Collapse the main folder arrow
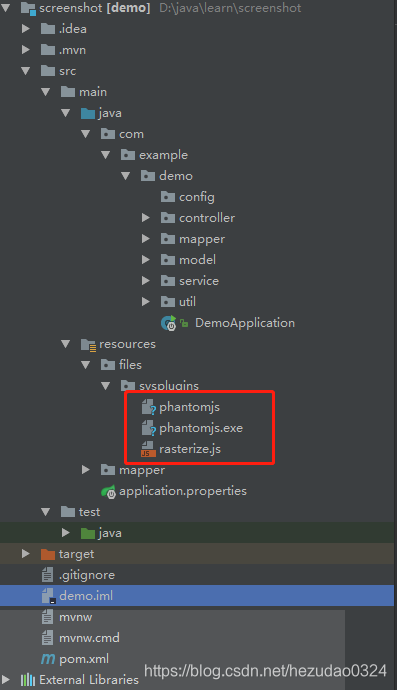Screen dimensions: 397x690 46,92
